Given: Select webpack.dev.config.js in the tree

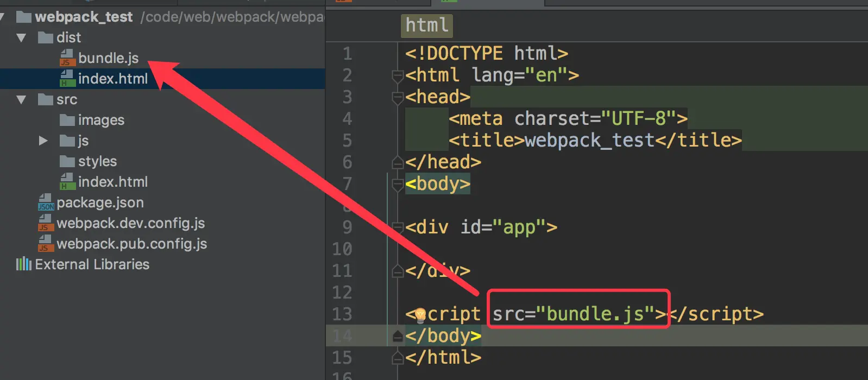Looking at the screenshot, I should 130,223.
